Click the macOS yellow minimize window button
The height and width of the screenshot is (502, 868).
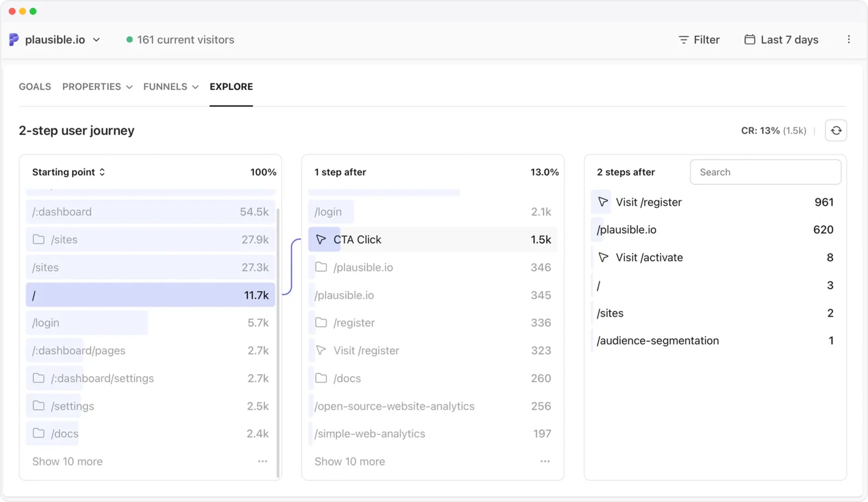click(x=22, y=11)
